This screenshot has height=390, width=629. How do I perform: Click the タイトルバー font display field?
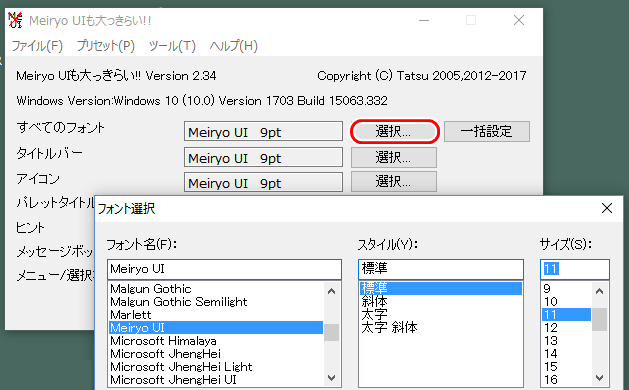(263, 157)
